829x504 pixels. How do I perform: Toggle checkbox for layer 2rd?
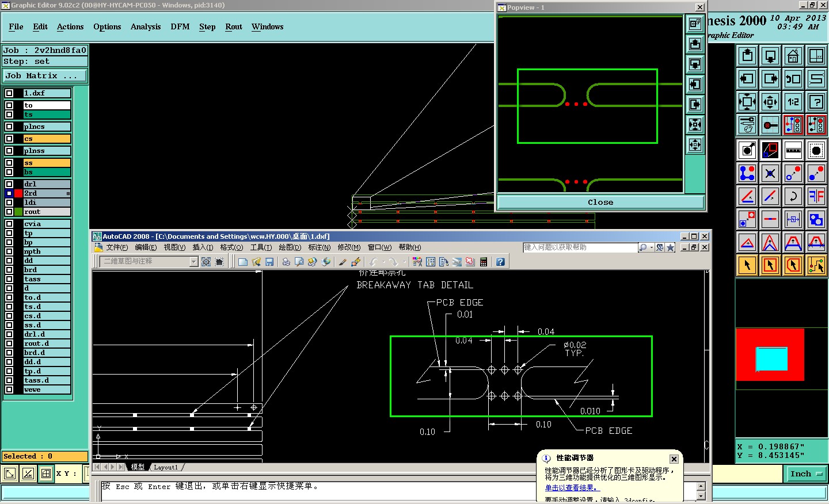[x=9, y=193]
